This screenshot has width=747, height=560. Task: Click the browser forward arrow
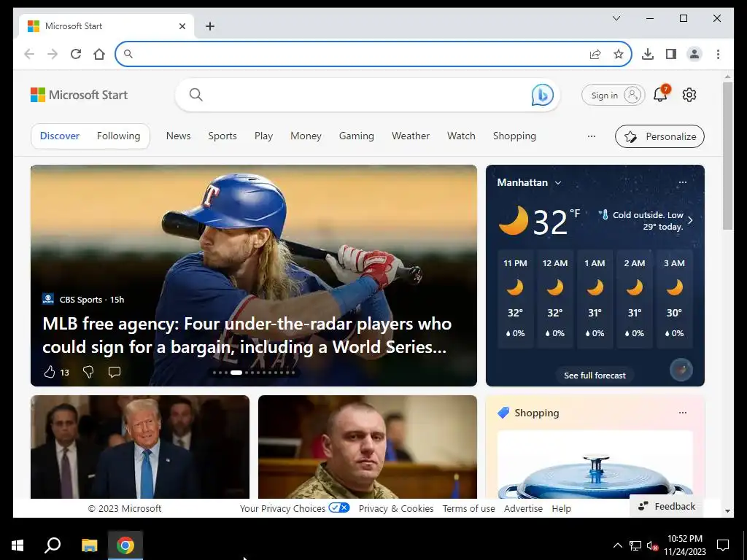53,54
